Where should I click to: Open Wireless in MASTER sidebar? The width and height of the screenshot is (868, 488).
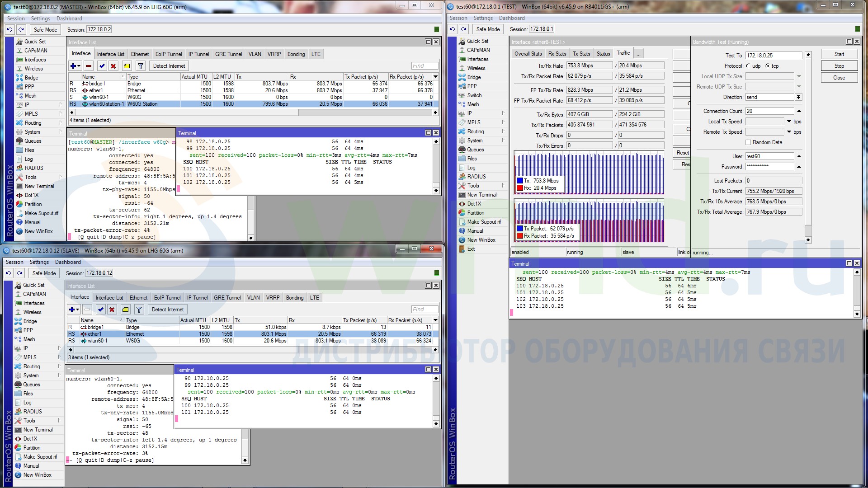coord(33,69)
